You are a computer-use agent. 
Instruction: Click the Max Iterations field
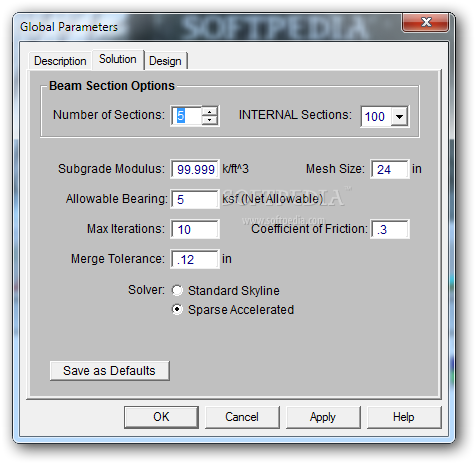coord(195,229)
